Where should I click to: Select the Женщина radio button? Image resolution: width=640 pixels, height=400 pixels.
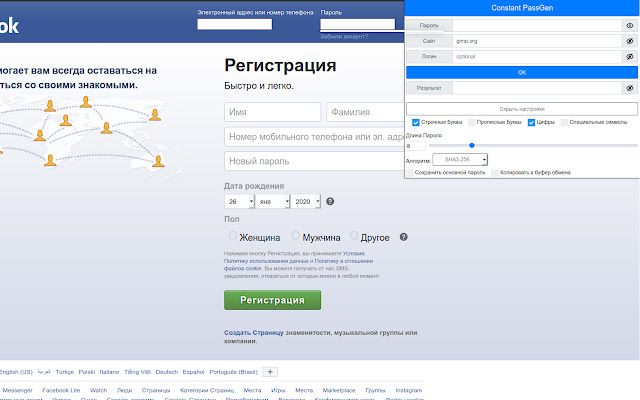click(x=232, y=235)
